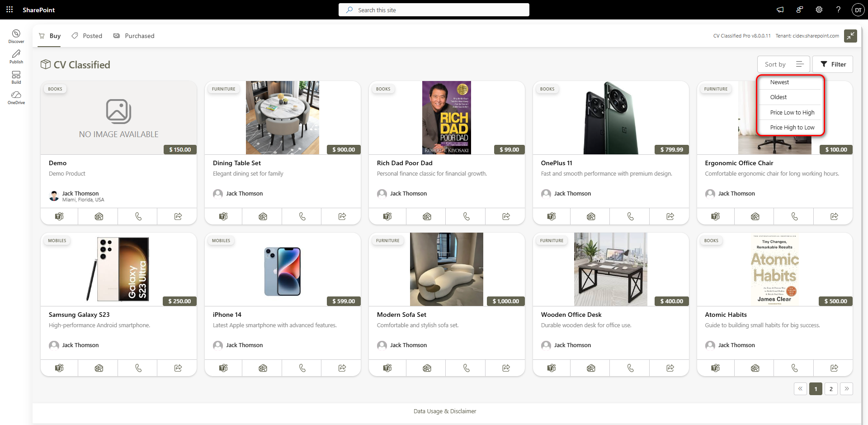Screen dimensions: 868x425
Task: Open the settings gear in header
Action: pos(819,10)
